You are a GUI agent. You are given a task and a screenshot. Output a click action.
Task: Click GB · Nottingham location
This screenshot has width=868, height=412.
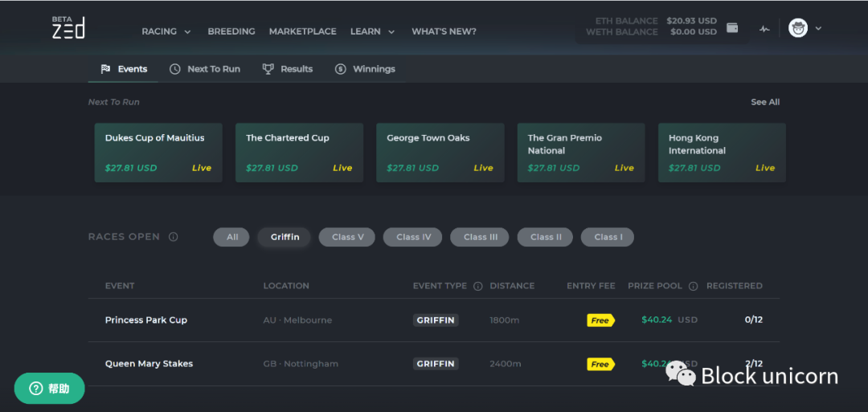click(x=301, y=364)
